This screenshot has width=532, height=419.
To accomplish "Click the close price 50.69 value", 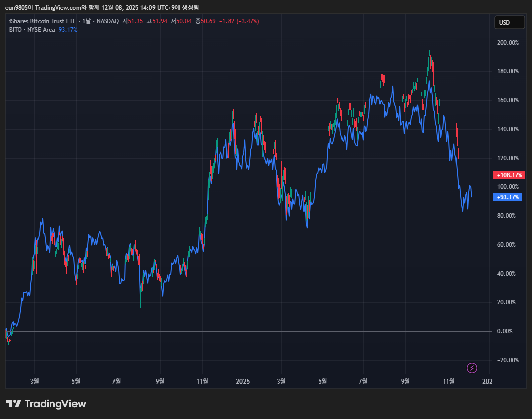I will click(x=208, y=21).
